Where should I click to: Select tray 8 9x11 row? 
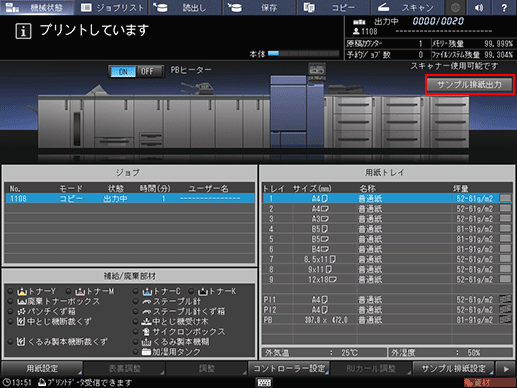tap(387, 269)
